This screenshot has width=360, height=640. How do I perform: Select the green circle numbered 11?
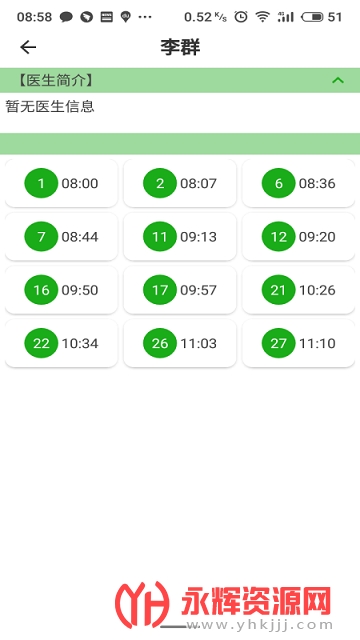click(160, 237)
